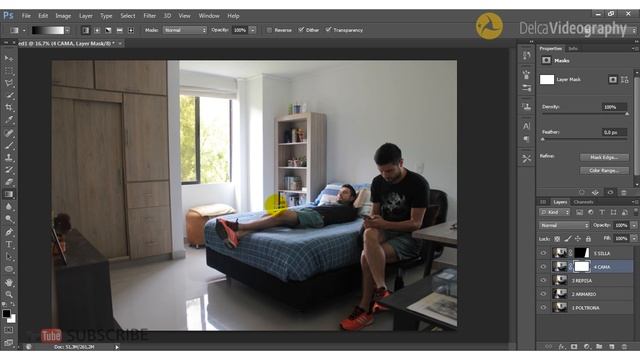Switch to the Info tab
The width and height of the screenshot is (640, 360).
573,49
